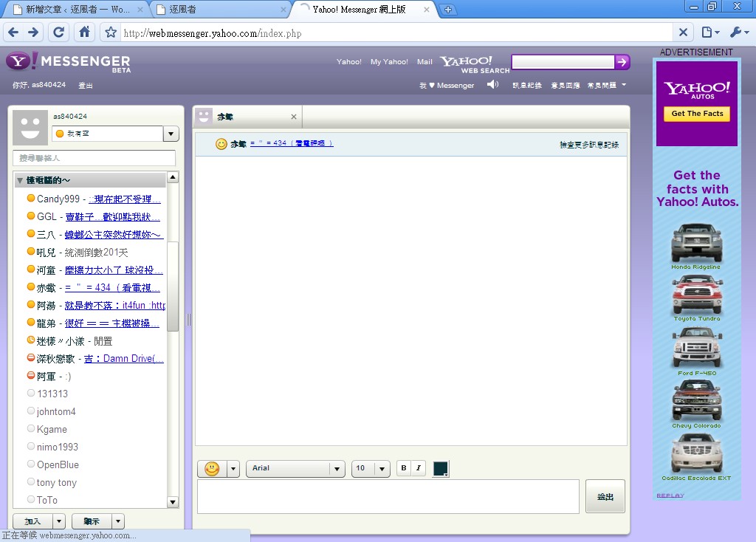Bookmark the page with the star icon
This screenshot has width=756, height=542.
111,32
